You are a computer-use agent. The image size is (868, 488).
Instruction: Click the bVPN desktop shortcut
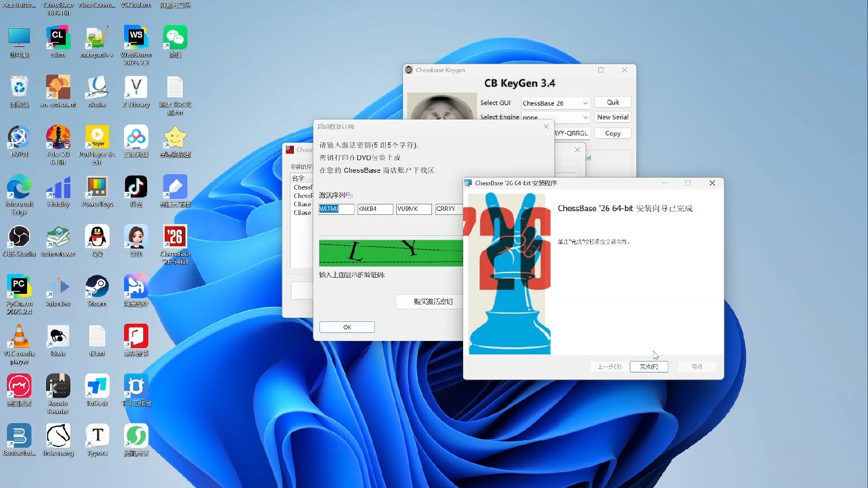(x=19, y=142)
